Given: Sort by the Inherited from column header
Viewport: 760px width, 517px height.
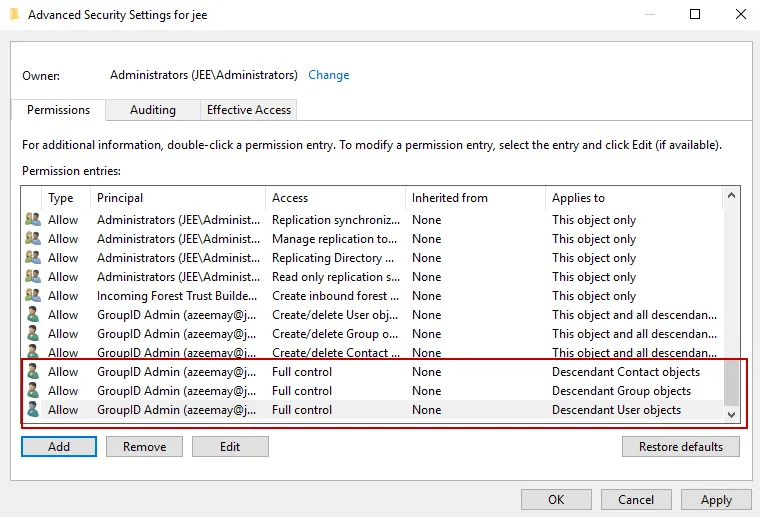Looking at the screenshot, I should [x=475, y=198].
